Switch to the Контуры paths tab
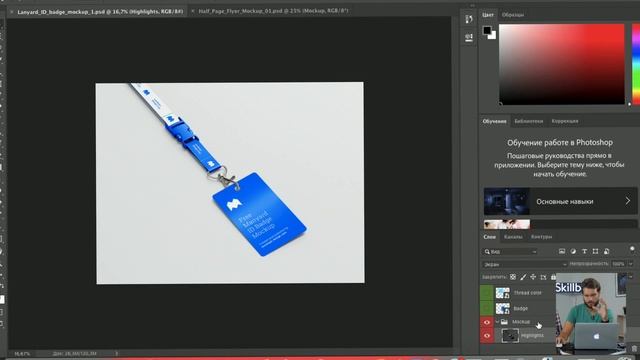 click(x=541, y=237)
